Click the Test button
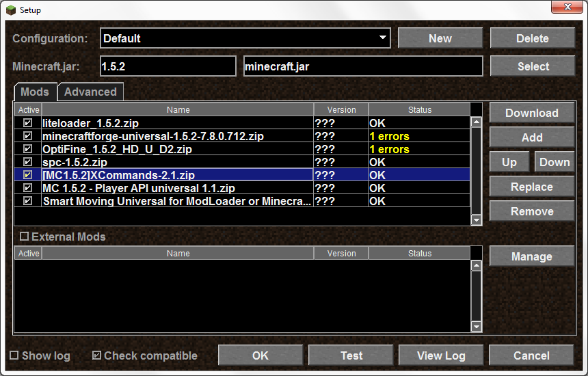The width and height of the screenshot is (588, 376). 351,355
